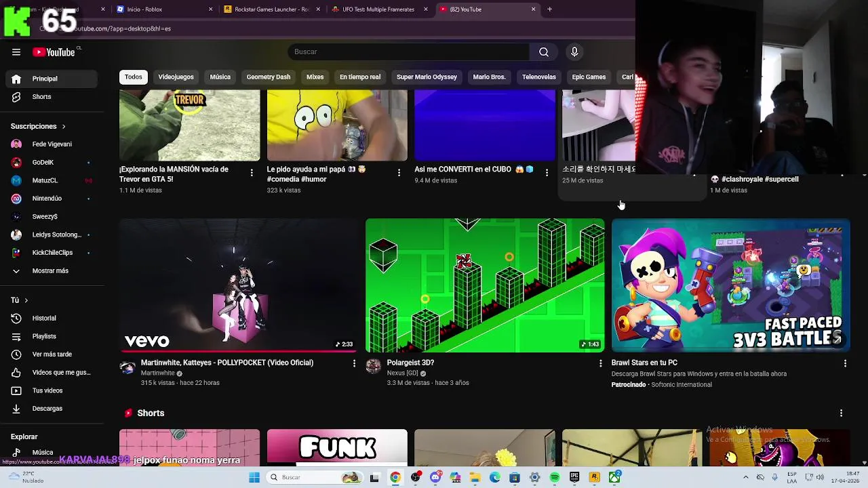Open Descargas in the sidebar
Viewport: 868px width, 488px height.
click(52, 409)
